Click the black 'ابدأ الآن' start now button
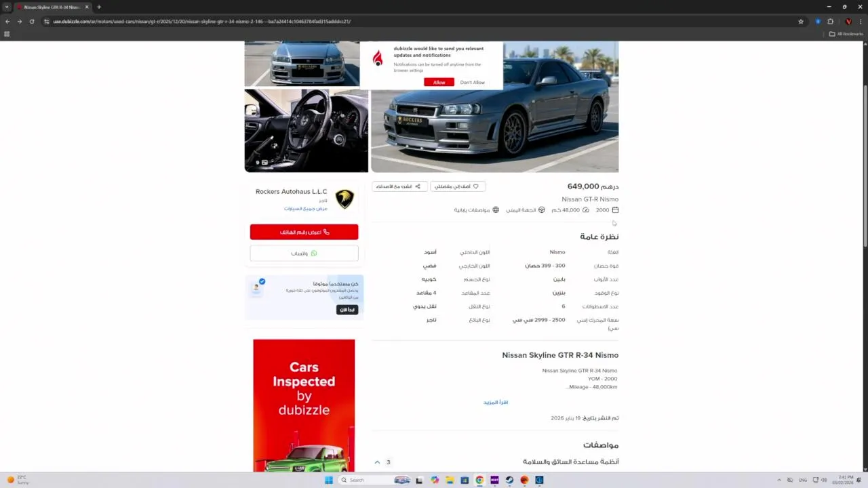 pyautogui.click(x=347, y=310)
